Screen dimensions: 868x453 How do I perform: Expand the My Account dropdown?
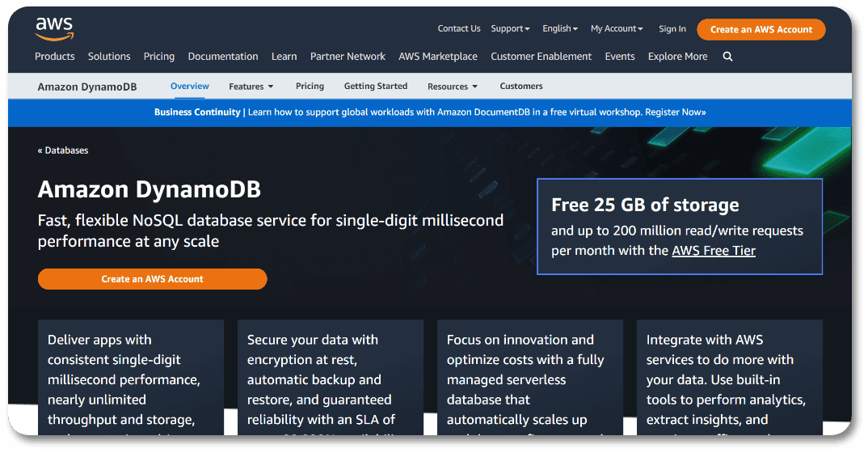617,29
